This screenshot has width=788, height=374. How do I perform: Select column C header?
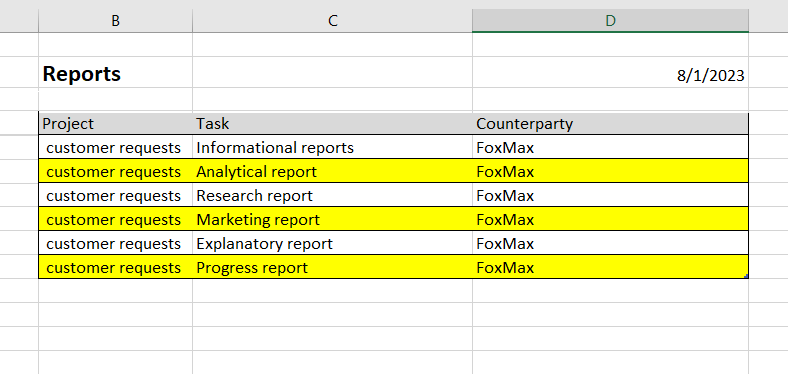[x=332, y=21]
